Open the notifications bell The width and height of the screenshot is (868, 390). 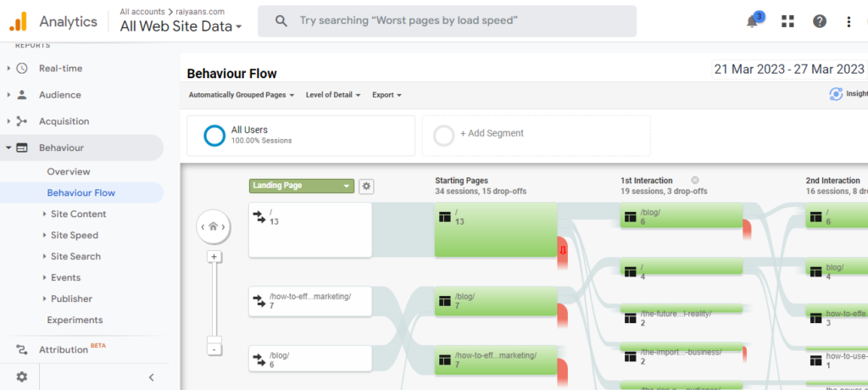(752, 22)
